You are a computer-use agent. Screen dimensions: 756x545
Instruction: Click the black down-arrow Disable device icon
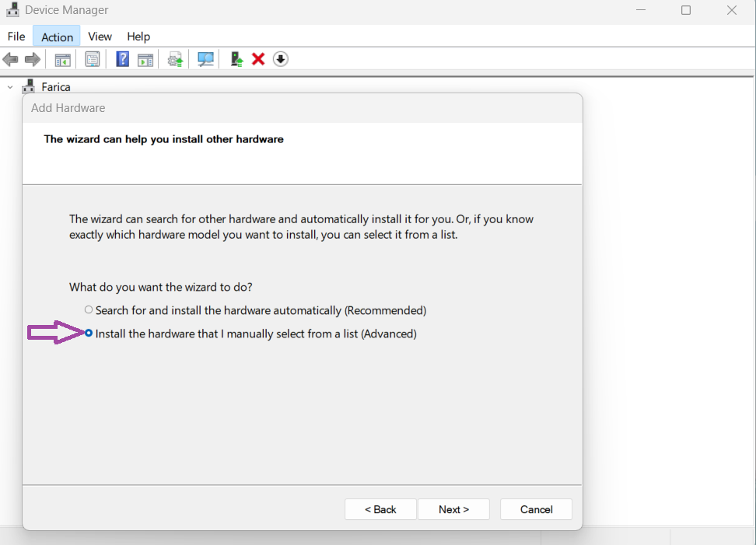[281, 60]
